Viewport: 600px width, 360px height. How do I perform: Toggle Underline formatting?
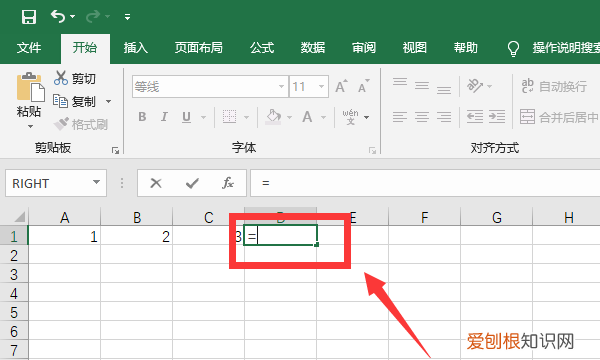click(186, 117)
